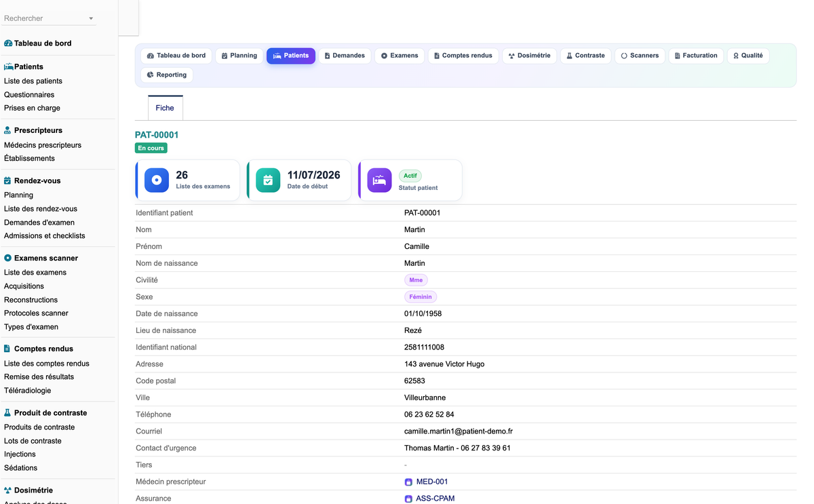This screenshot has width=814, height=504.
Task: Open Demandes d'examen in sidebar
Action: pos(39,222)
